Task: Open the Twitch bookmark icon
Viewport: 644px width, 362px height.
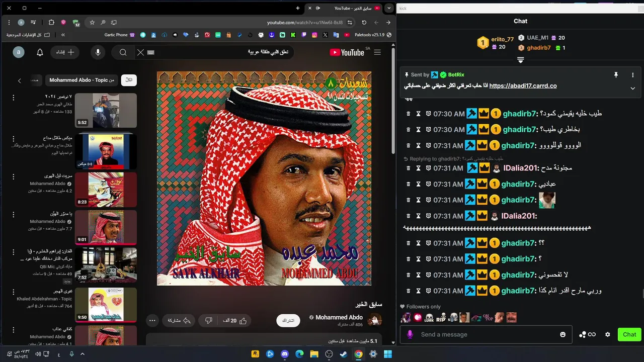Action: pos(304,35)
